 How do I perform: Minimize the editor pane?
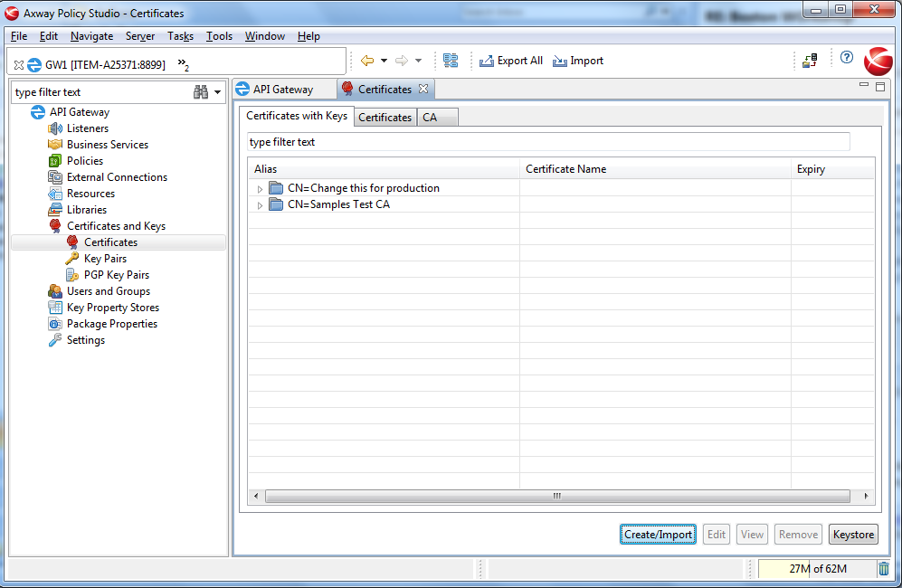863,84
